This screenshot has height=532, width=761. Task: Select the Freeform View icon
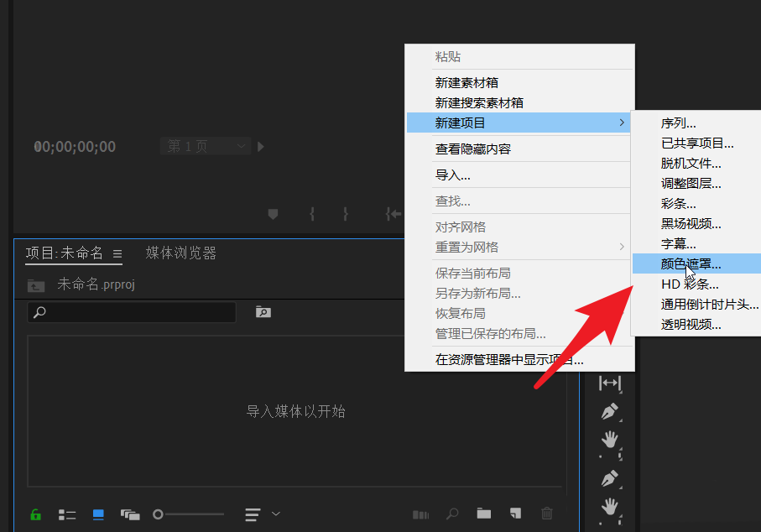[x=130, y=514]
